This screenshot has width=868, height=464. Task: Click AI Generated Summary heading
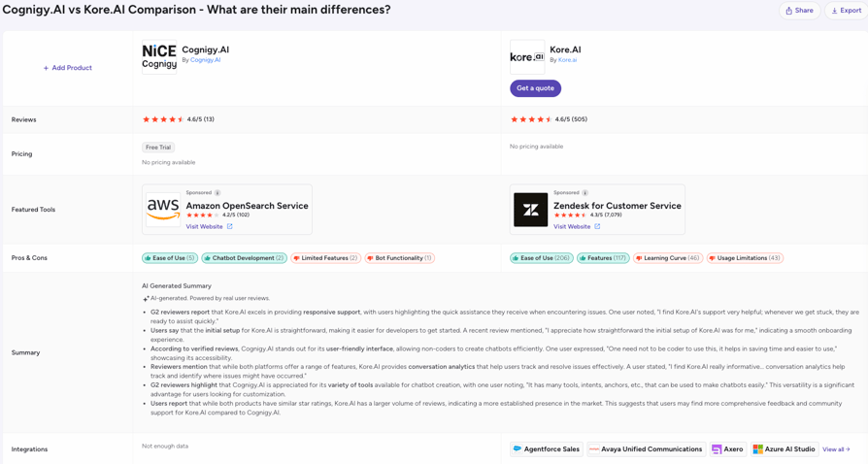click(177, 285)
